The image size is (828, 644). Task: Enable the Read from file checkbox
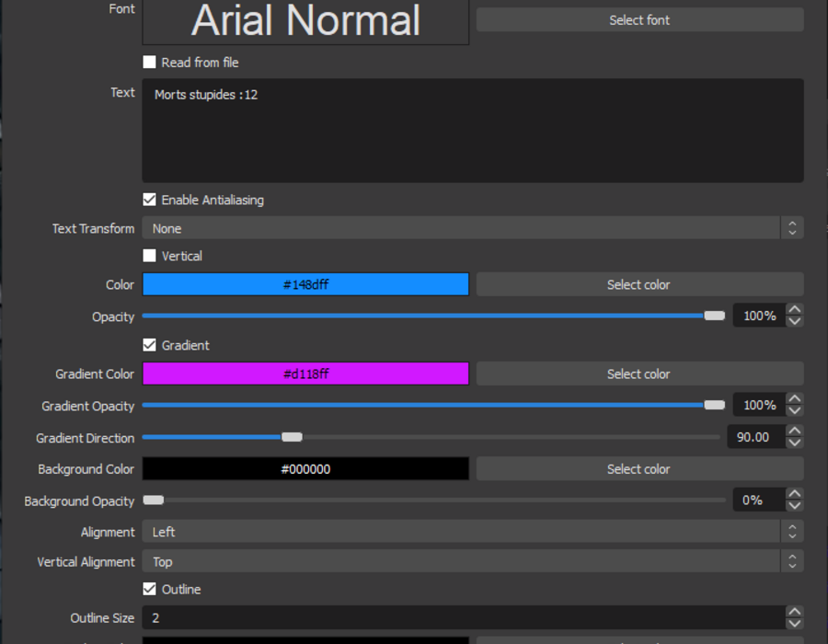(x=149, y=63)
